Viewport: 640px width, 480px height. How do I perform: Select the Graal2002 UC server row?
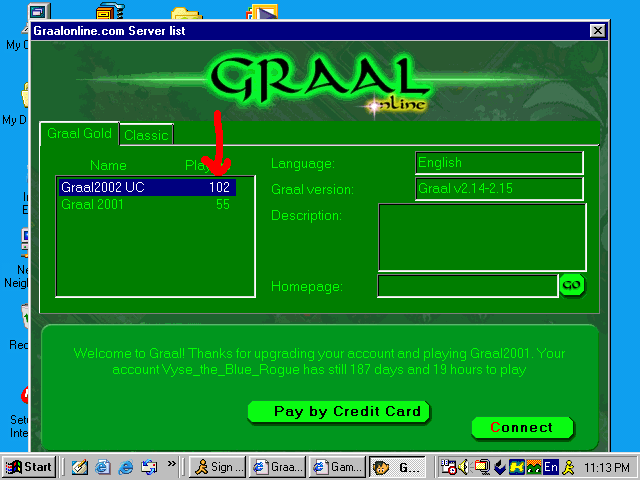[x=147, y=187]
